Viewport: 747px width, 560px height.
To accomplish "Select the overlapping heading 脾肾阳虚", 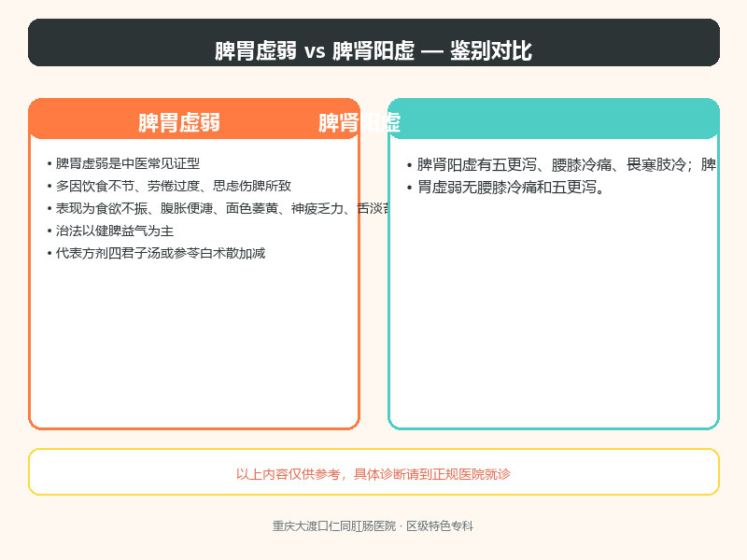I will tap(359, 122).
